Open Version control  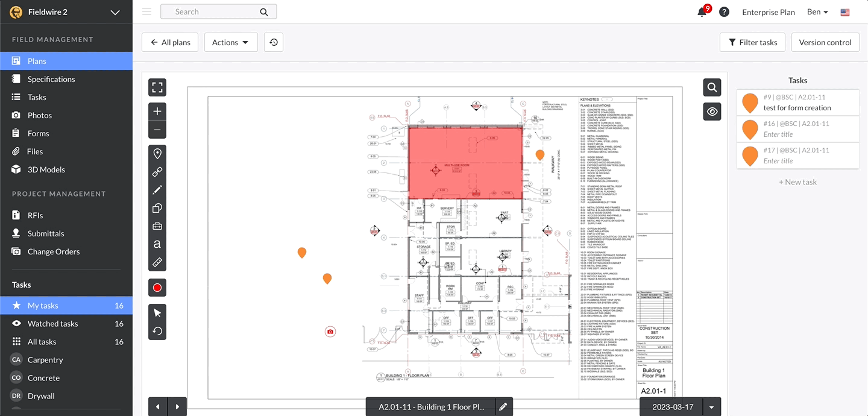click(x=825, y=42)
